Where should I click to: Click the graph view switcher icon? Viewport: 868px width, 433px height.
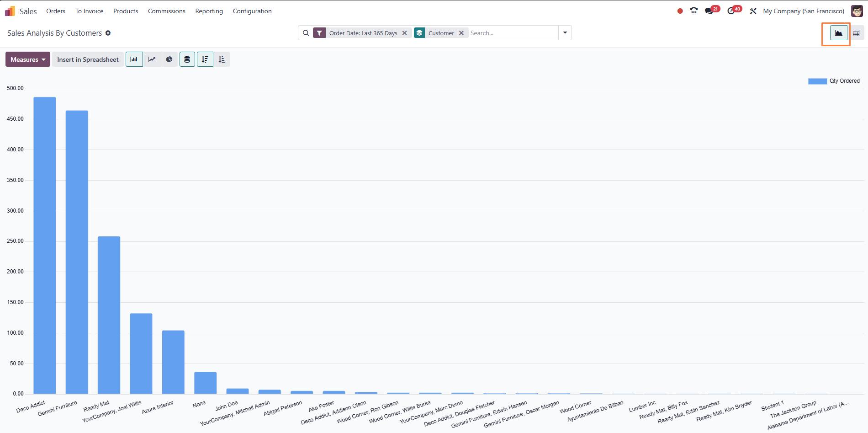[x=838, y=33]
